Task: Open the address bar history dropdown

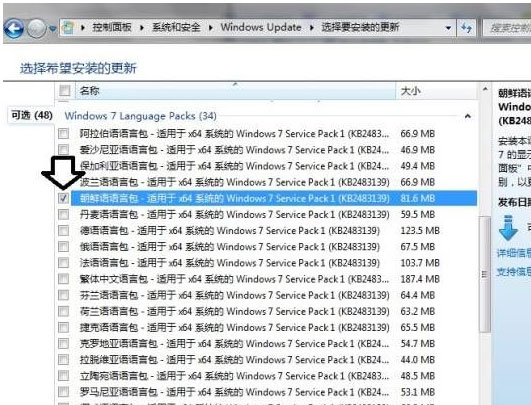Action: (x=448, y=28)
